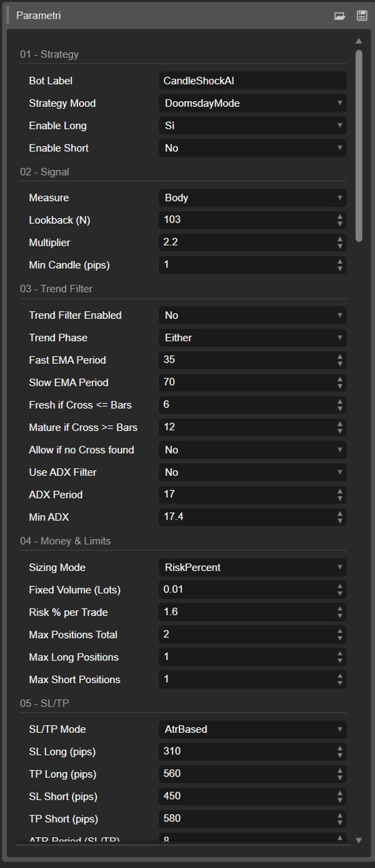Image resolution: width=375 pixels, height=868 pixels.
Task: Expand the Strategy Mood dropdown
Action: [x=252, y=103]
